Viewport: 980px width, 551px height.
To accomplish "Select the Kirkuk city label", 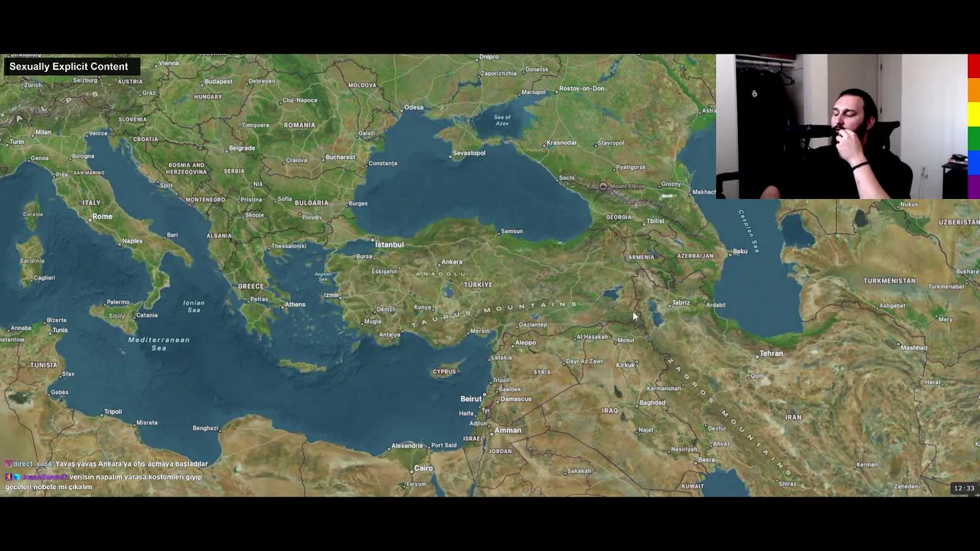I will (x=626, y=366).
